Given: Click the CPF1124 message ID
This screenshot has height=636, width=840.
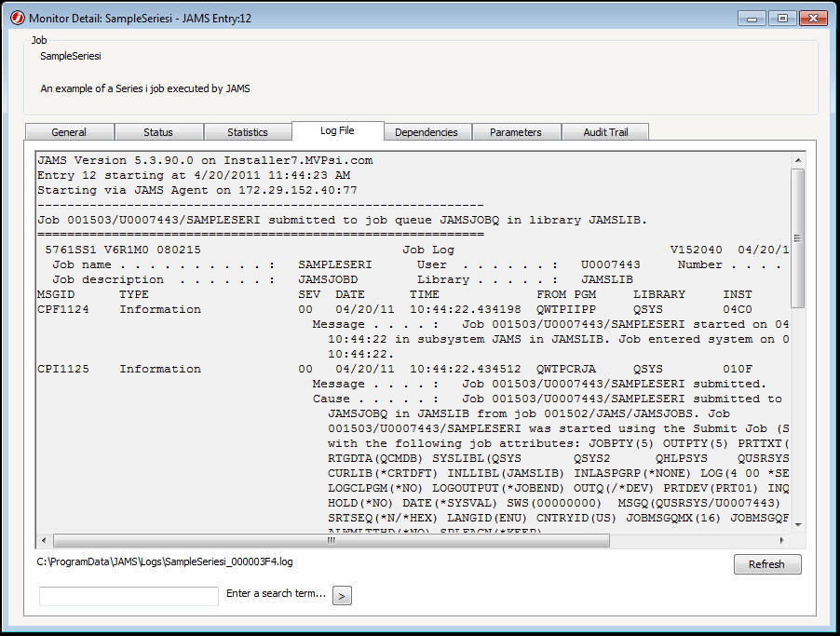Looking at the screenshot, I should coord(63,309).
